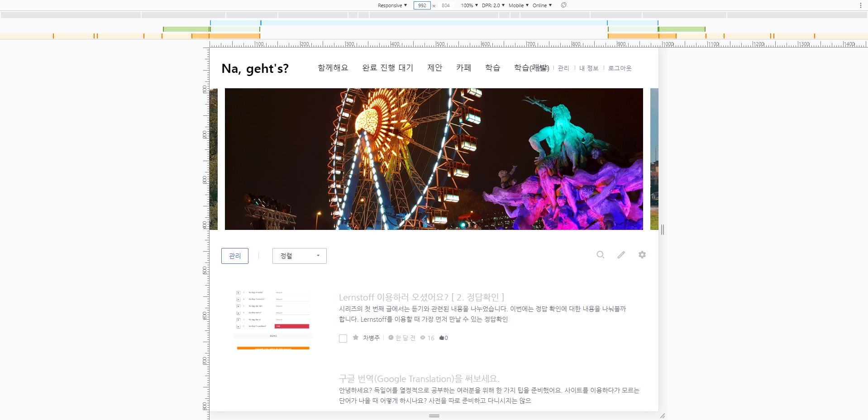Click the Na, geht's? site logo
Image resolution: width=868 pixels, height=420 pixels.
[x=255, y=68]
